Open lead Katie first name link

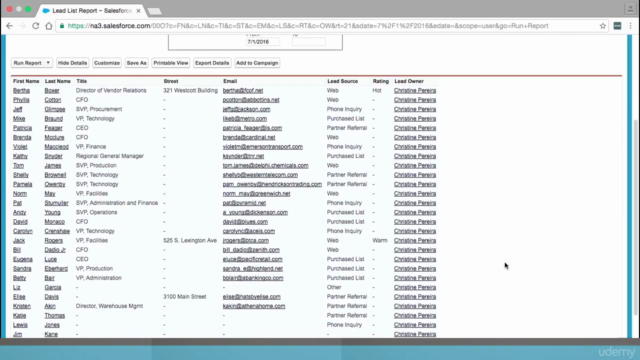[19, 316]
